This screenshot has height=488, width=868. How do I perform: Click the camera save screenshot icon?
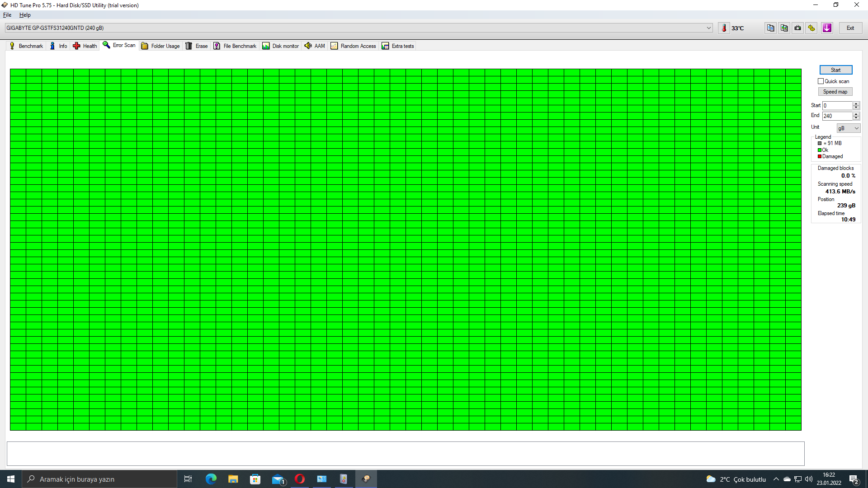pyautogui.click(x=797, y=28)
